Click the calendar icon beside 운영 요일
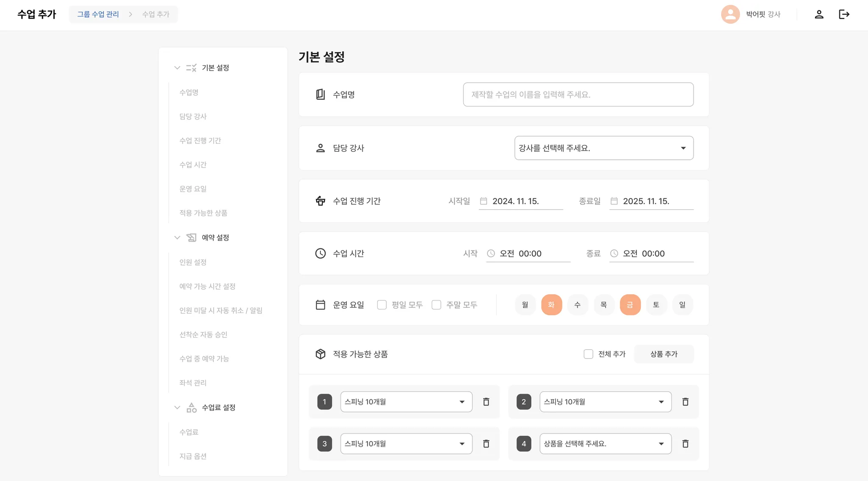This screenshot has height=481, width=868. pyautogui.click(x=320, y=304)
